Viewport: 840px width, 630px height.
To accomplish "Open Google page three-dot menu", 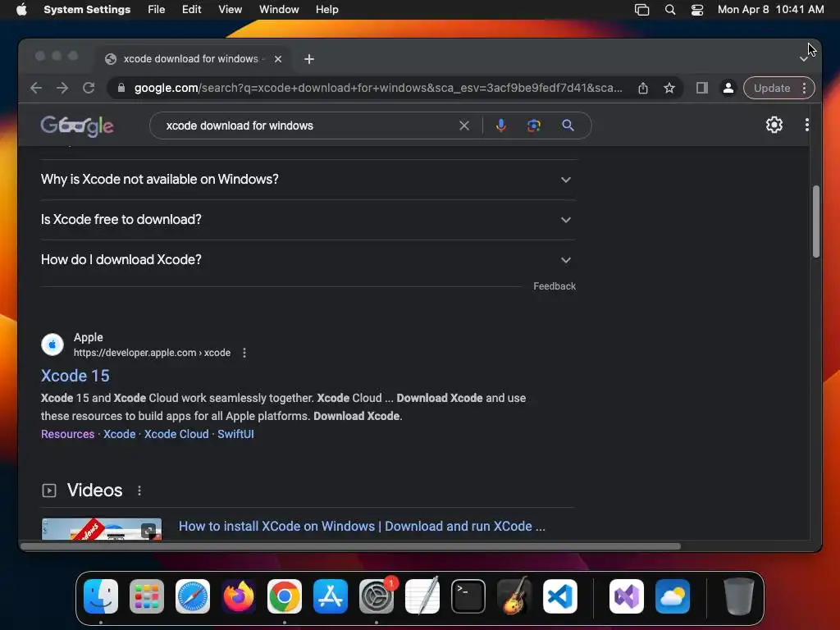I will pyautogui.click(x=807, y=125).
